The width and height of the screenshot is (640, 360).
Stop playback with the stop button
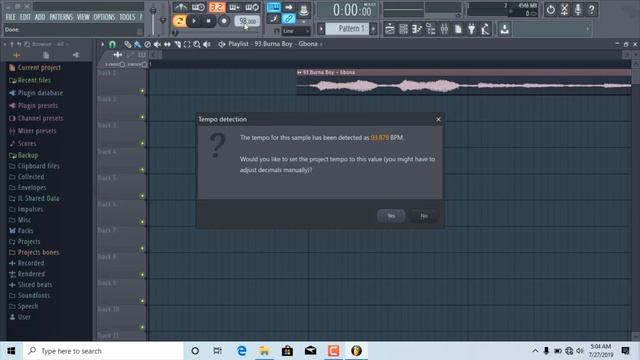[x=209, y=21]
